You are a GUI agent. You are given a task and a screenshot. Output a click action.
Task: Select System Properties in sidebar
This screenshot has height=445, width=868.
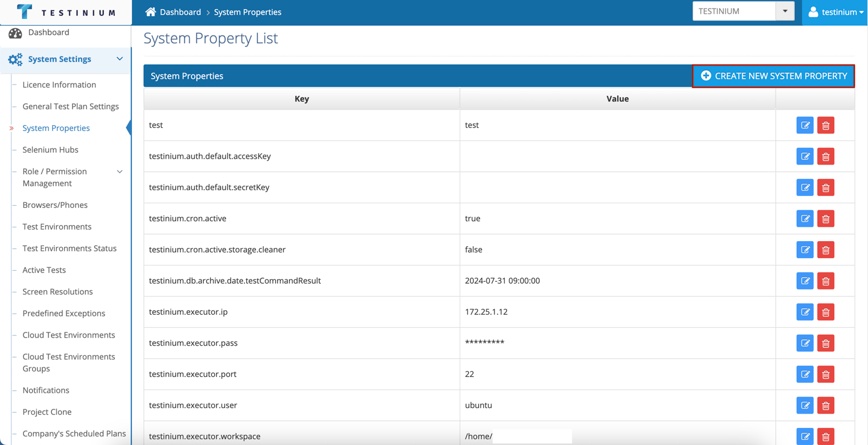[x=56, y=128]
